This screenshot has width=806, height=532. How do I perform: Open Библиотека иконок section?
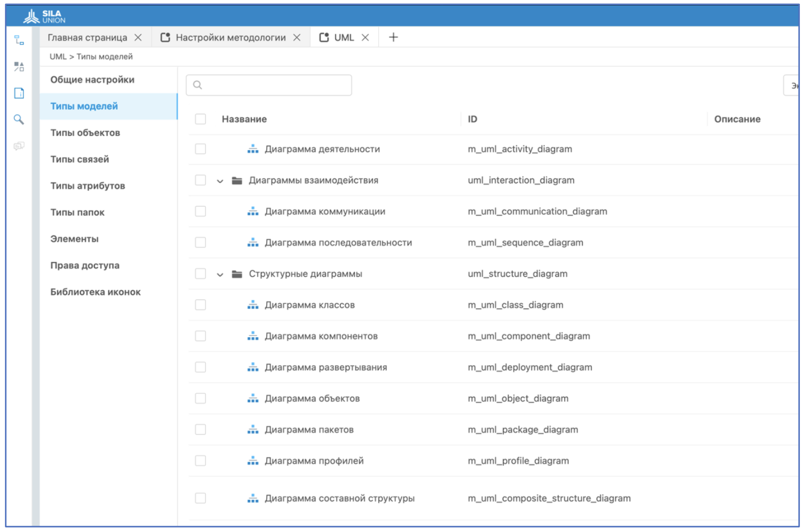click(x=96, y=292)
